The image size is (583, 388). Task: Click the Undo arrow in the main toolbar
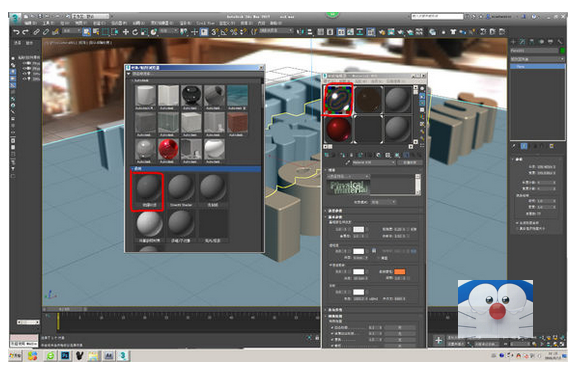[x=16, y=32]
